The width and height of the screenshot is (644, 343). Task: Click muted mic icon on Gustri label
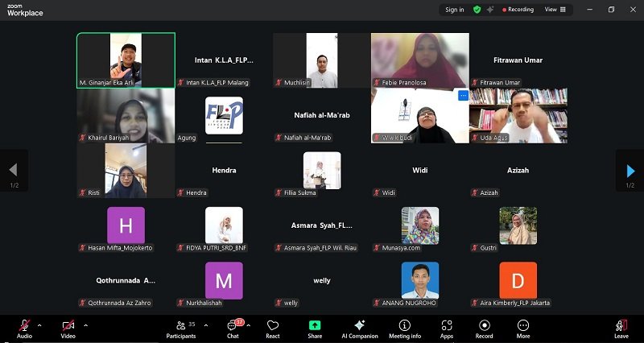[475, 248]
